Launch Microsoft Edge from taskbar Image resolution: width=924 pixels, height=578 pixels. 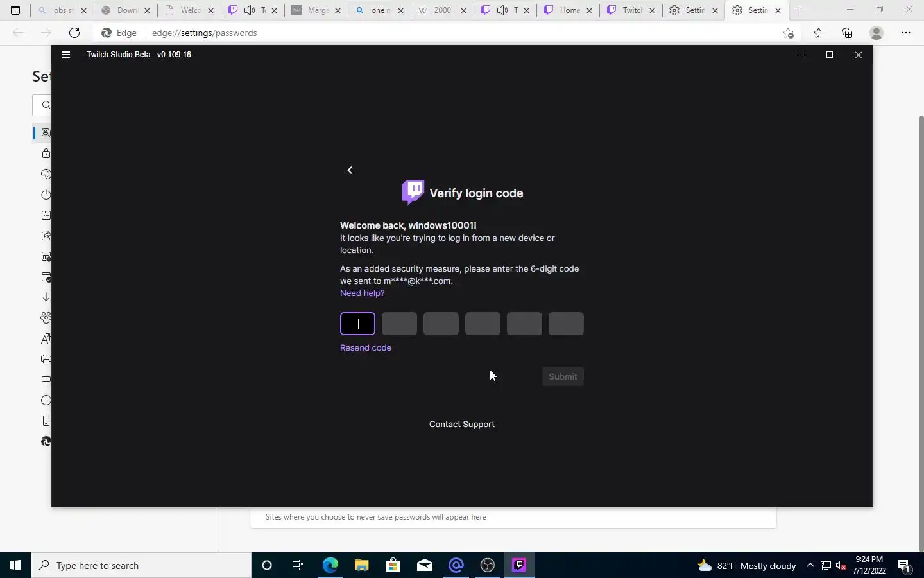click(330, 565)
